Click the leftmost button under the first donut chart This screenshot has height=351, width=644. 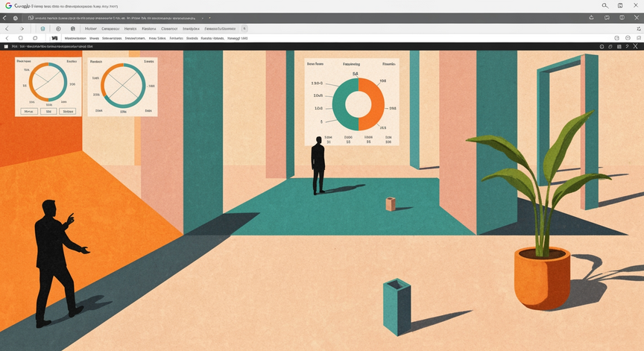coord(29,111)
